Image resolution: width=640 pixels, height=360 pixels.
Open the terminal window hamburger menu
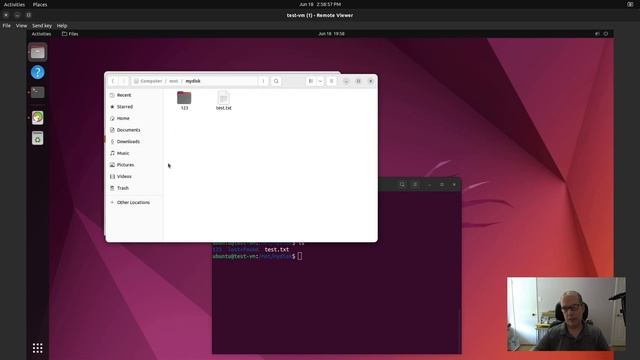point(415,184)
